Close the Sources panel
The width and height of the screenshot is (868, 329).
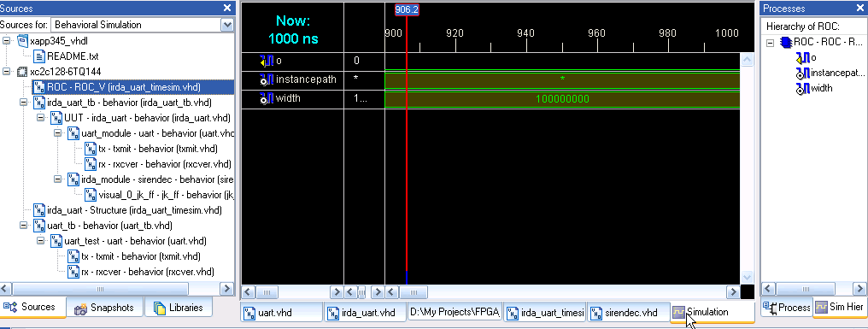tap(227, 8)
